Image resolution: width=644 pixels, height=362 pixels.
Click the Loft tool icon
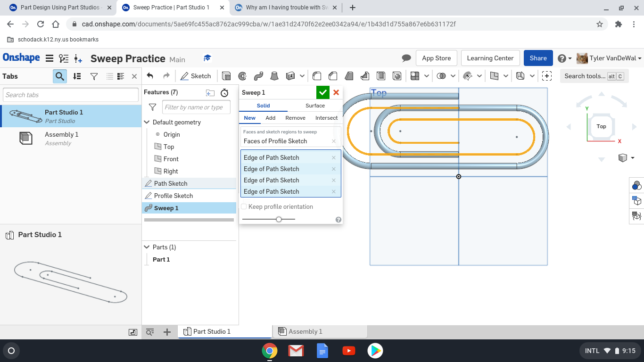click(x=274, y=76)
